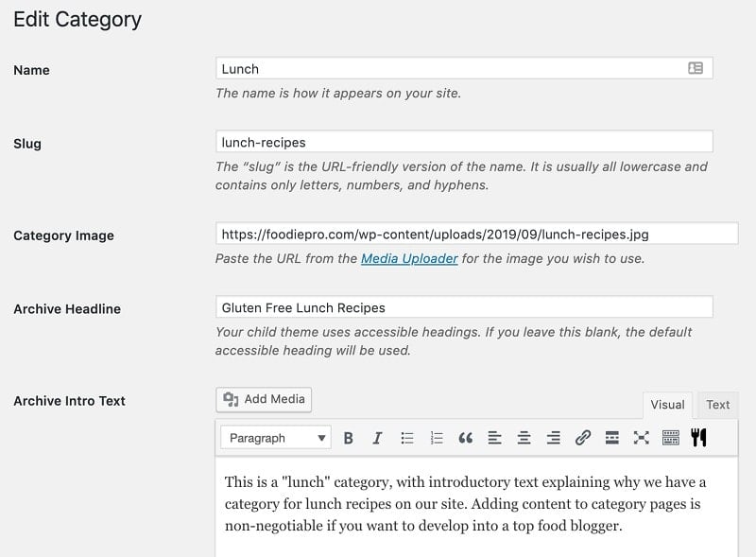Click the 'Edit Category' page heading

[x=77, y=20]
